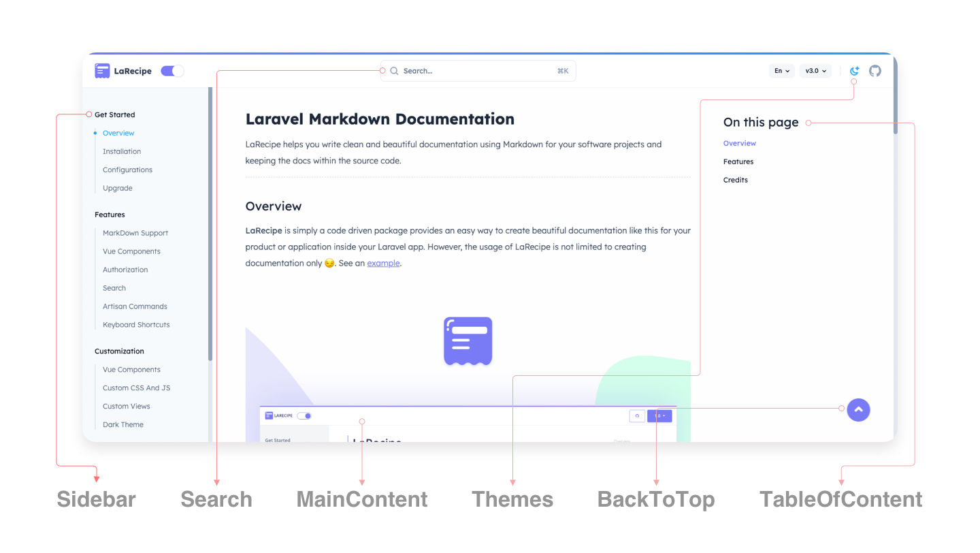Open the GitHub icon link

pyautogui.click(x=875, y=71)
